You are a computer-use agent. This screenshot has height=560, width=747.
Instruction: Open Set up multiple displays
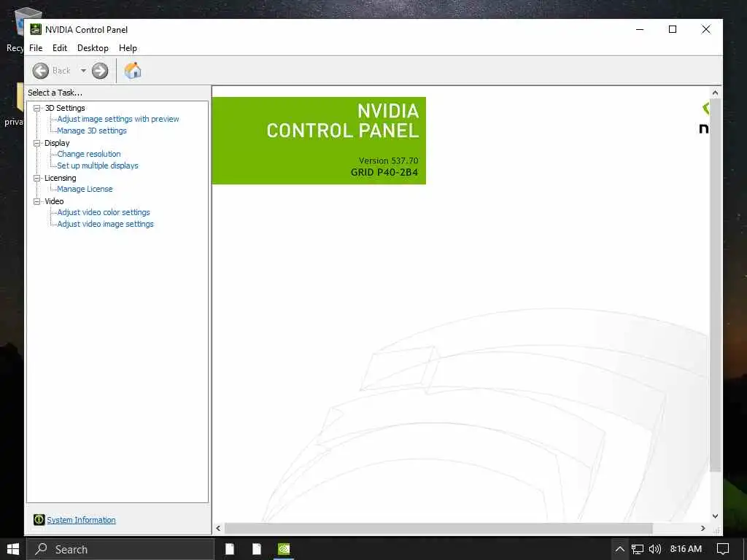98,166
